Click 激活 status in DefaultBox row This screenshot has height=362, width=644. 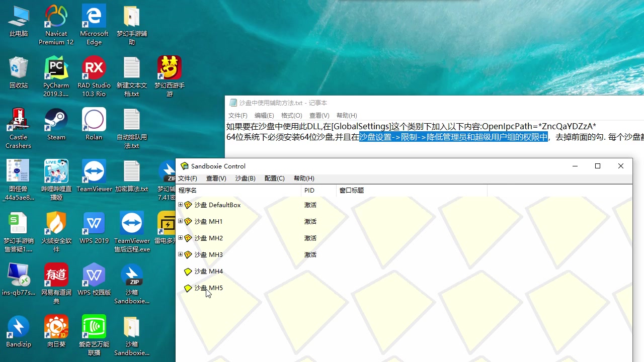tap(310, 205)
